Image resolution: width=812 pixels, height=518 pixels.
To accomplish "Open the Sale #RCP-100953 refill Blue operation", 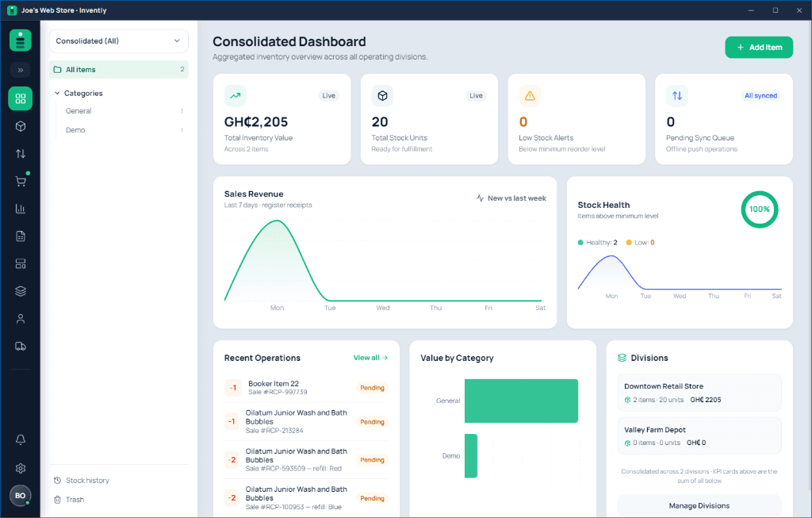I will point(306,498).
